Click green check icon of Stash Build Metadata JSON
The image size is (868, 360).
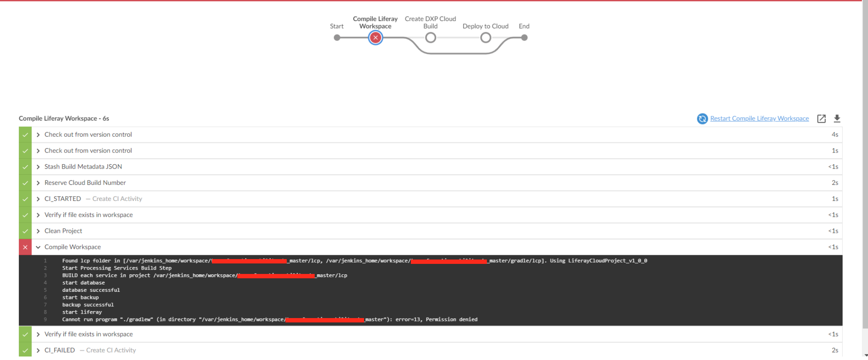pos(25,167)
